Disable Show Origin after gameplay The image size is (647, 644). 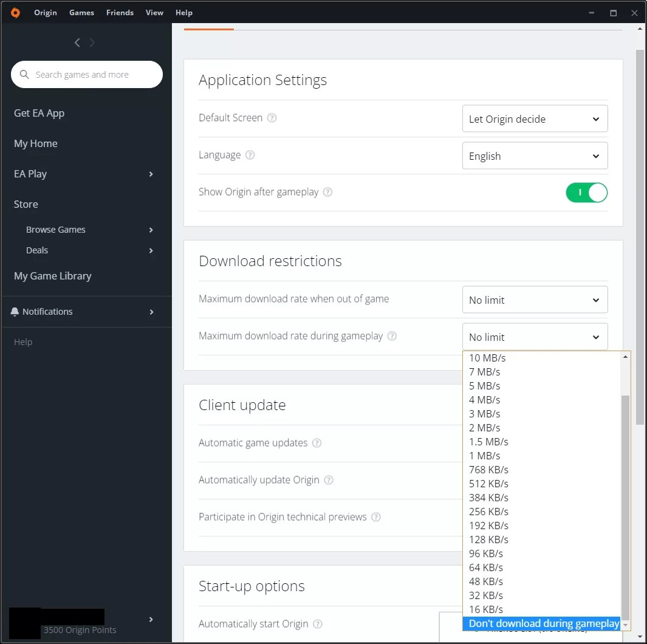tap(586, 192)
